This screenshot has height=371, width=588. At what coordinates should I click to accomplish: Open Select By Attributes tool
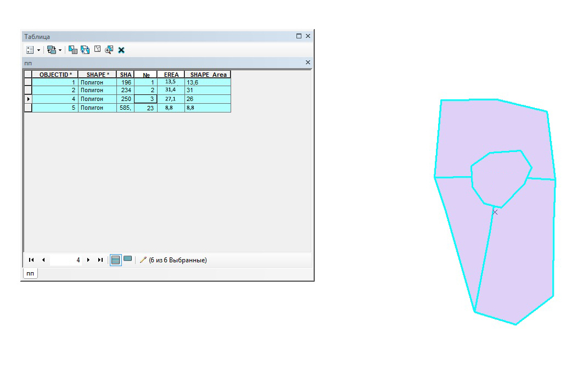[73, 50]
